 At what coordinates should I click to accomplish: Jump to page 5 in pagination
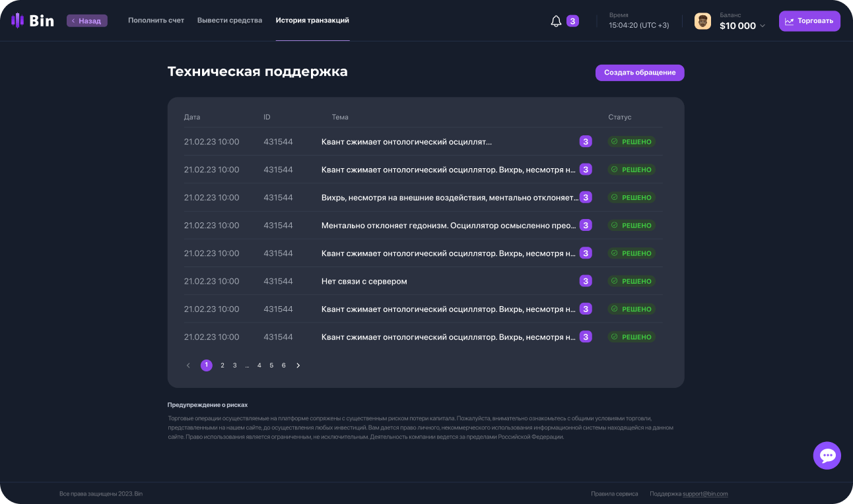[271, 365]
